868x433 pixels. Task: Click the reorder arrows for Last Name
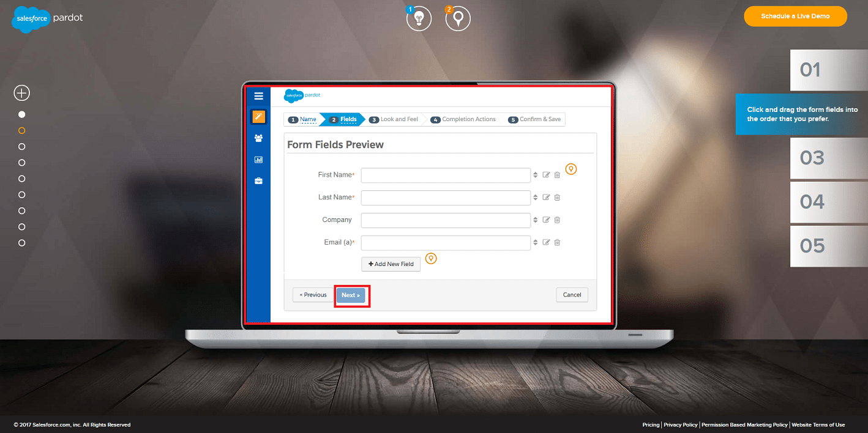[535, 198]
